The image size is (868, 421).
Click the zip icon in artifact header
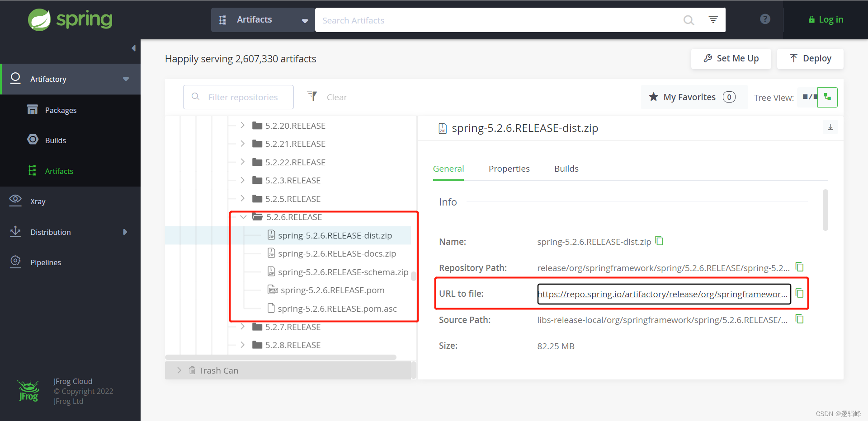point(443,129)
